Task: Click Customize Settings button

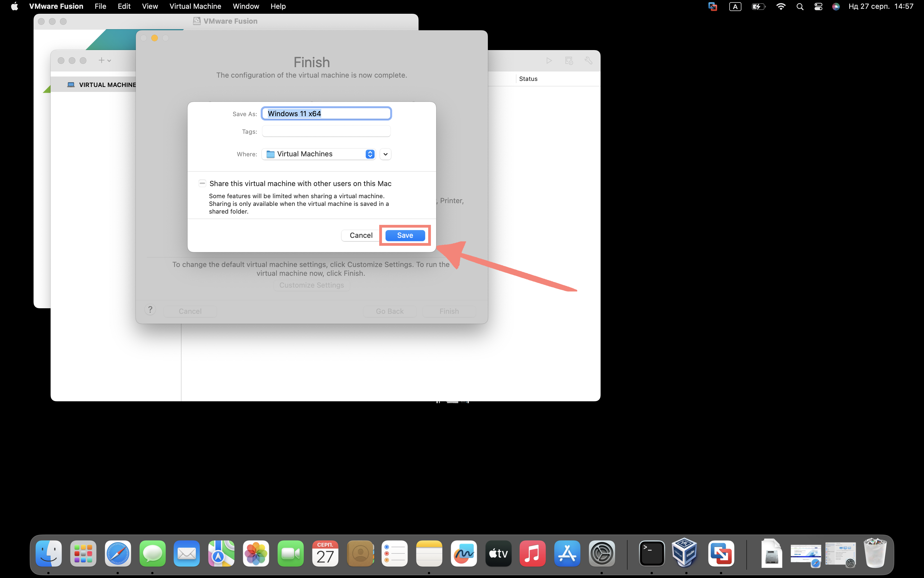Action: pyautogui.click(x=312, y=285)
